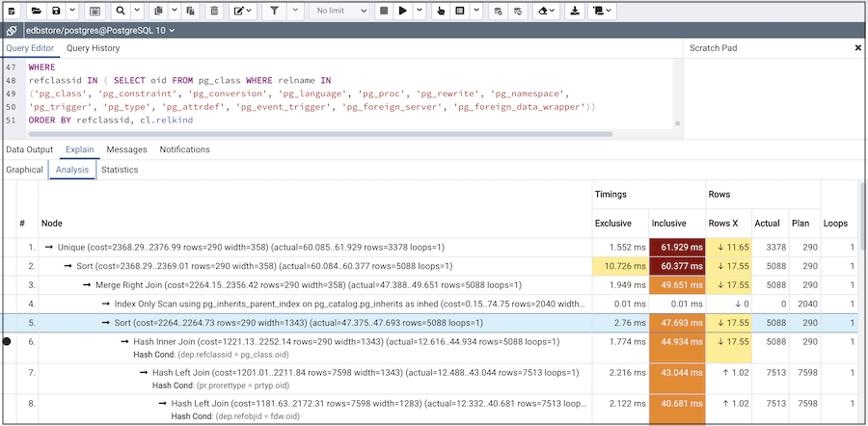The height and width of the screenshot is (426, 868).
Task: Click the Copy rows icon
Action: click(158, 11)
